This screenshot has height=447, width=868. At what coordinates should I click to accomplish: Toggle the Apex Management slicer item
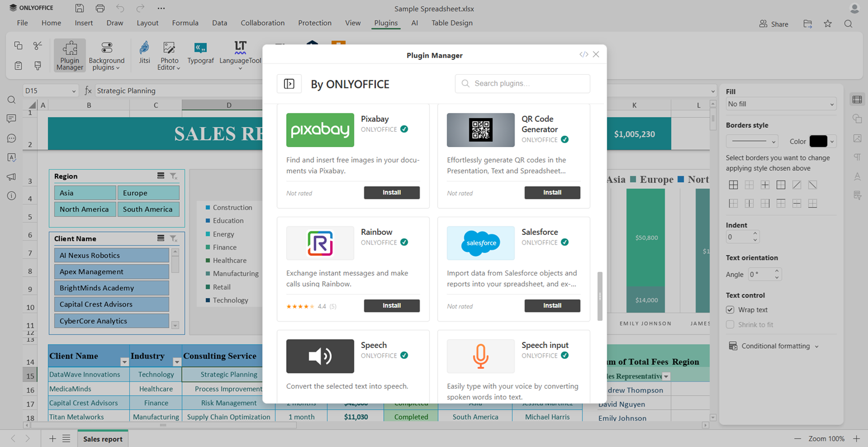pyautogui.click(x=111, y=272)
